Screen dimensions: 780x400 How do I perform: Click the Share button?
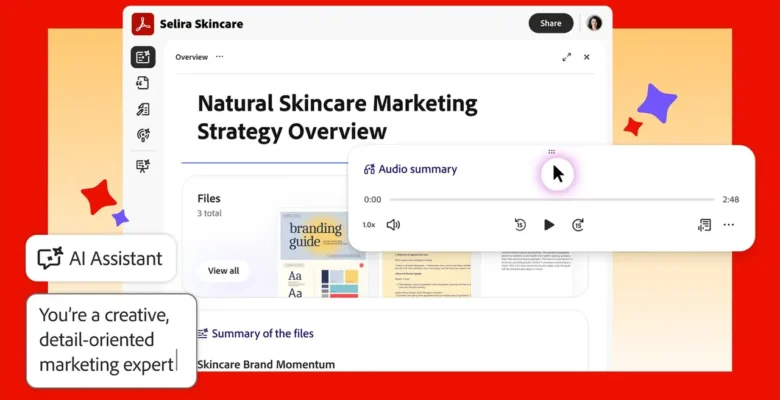point(551,23)
